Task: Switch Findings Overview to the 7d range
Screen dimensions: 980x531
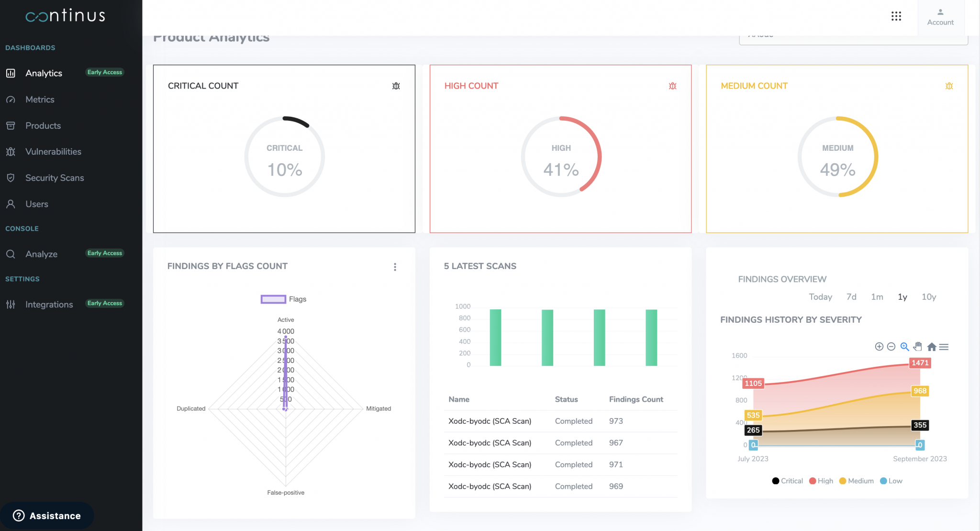Action: pos(851,297)
